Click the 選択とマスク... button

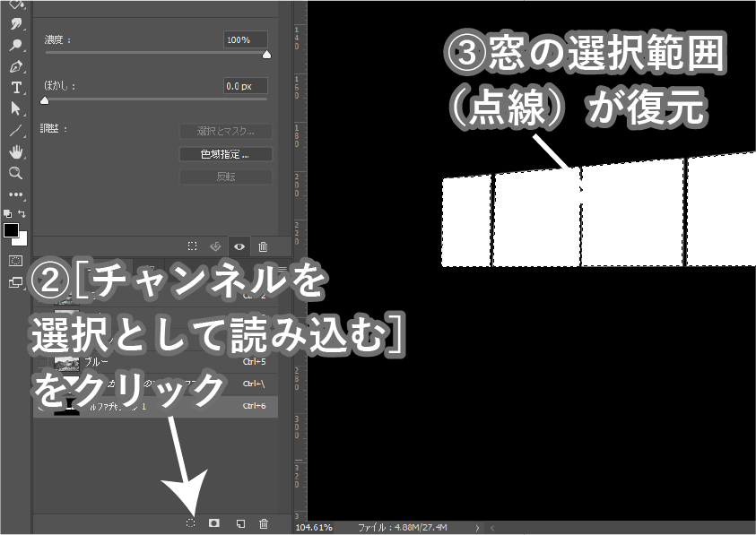[226, 131]
